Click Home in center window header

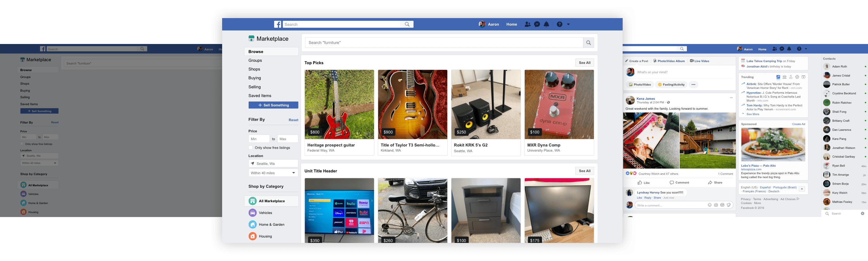click(x=511, y=24)
